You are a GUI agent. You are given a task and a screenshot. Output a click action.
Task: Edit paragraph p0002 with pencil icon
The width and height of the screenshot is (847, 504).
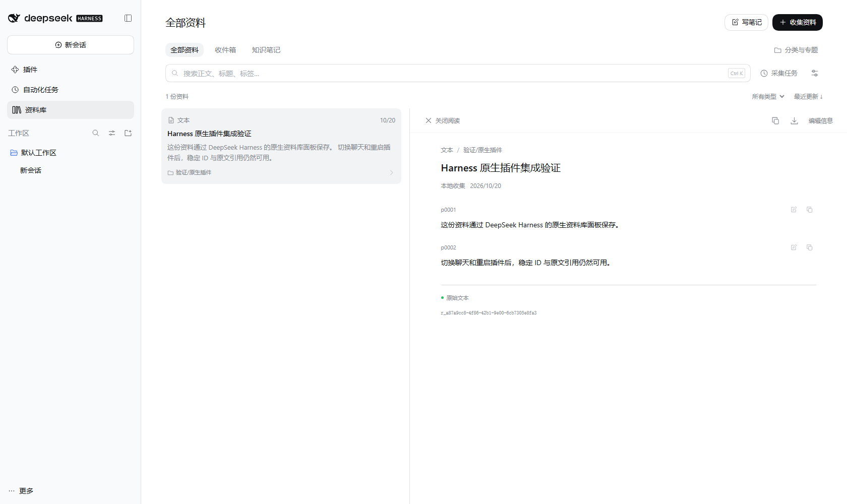pos(794,247)
